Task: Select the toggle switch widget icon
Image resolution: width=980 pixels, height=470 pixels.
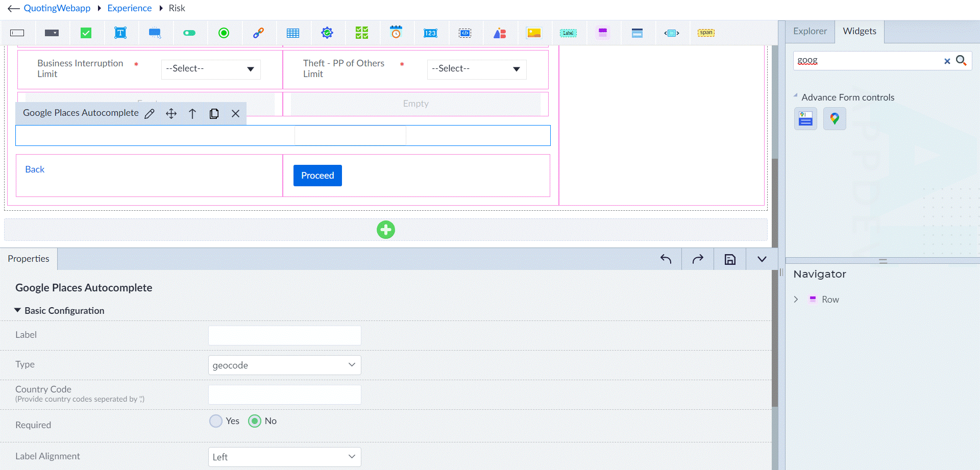Action: [189, 33]
